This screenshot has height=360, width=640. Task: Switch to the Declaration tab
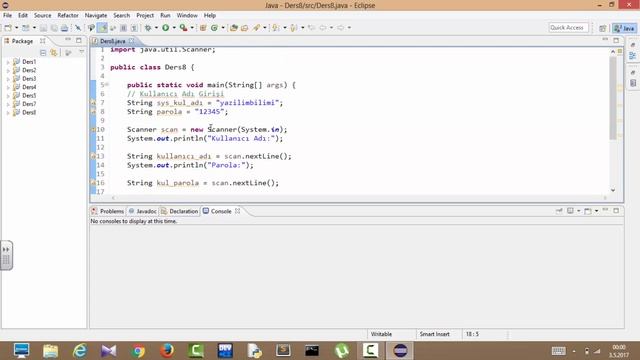[179, 211]
